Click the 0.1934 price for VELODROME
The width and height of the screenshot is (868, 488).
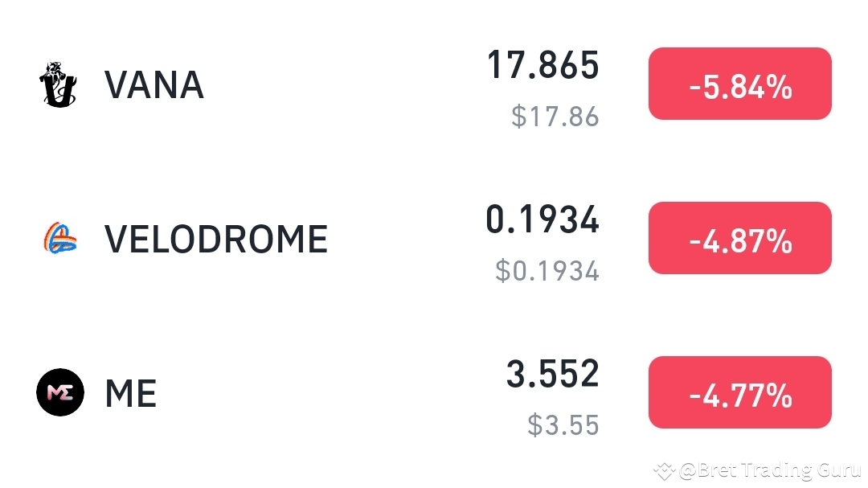click(543, 220)
